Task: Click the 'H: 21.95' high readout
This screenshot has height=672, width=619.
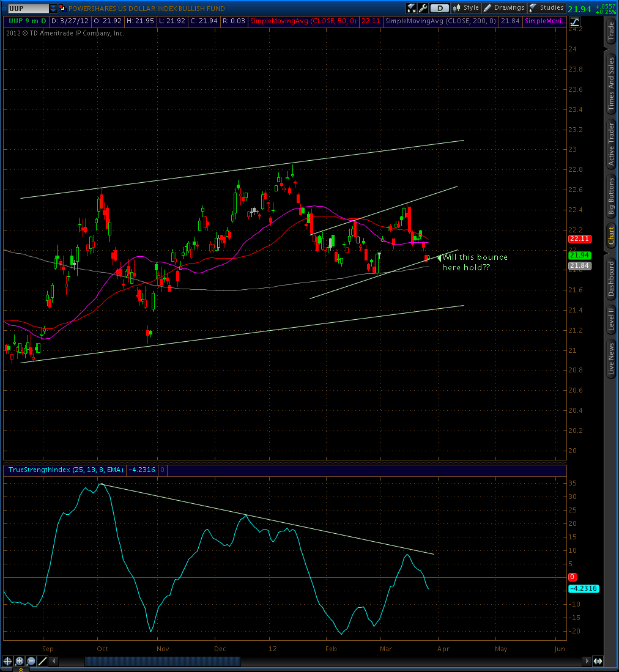Action: pos(139,21)
